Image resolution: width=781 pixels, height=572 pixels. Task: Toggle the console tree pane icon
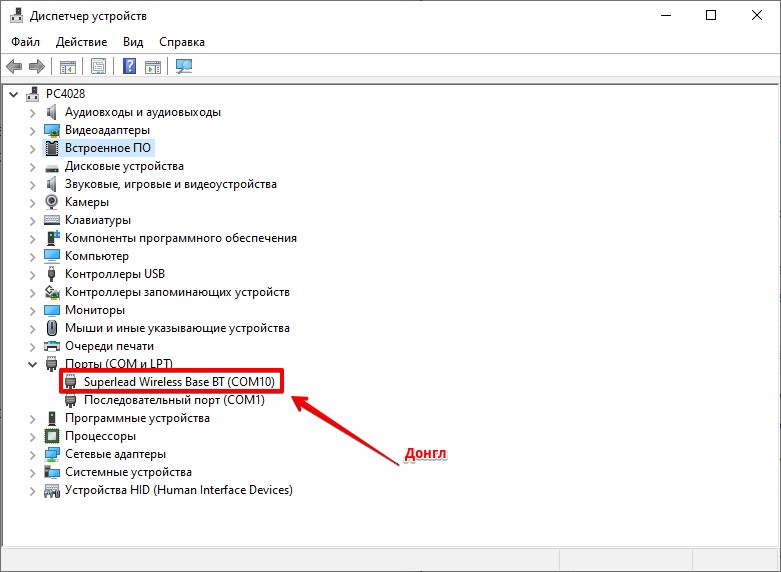click(68, 67)
